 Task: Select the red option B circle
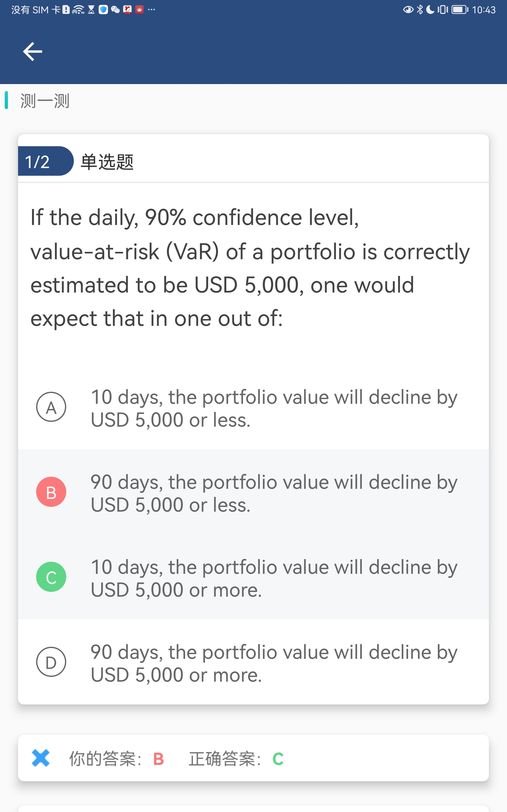[51, 492]
